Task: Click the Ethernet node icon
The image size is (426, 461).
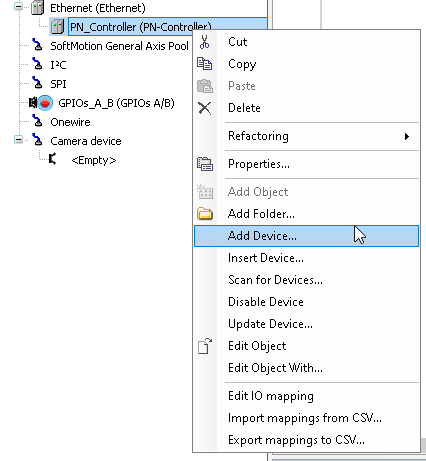Action: pyautogui.click(x=37, y=8)
